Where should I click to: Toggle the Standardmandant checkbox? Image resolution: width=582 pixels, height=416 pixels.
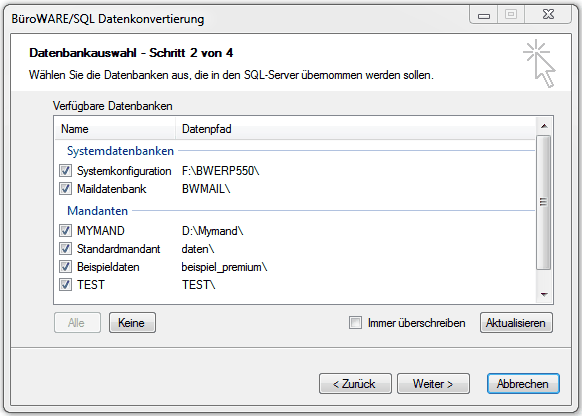coord(66,248)
